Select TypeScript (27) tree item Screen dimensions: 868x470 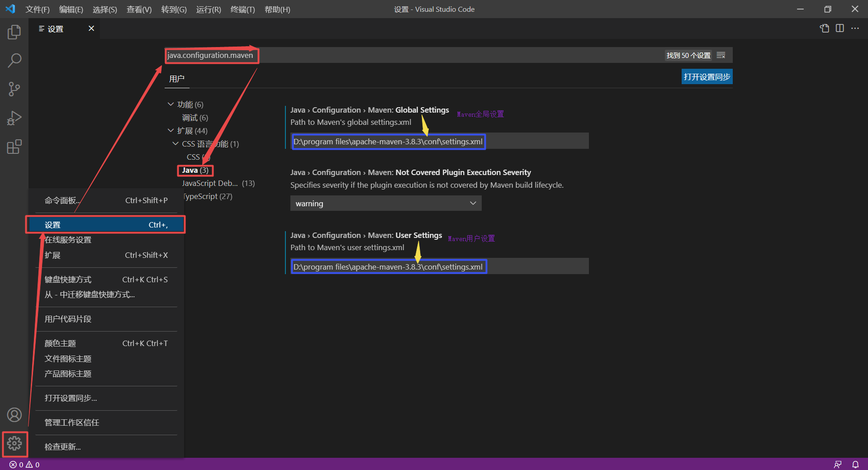point(207,196)
